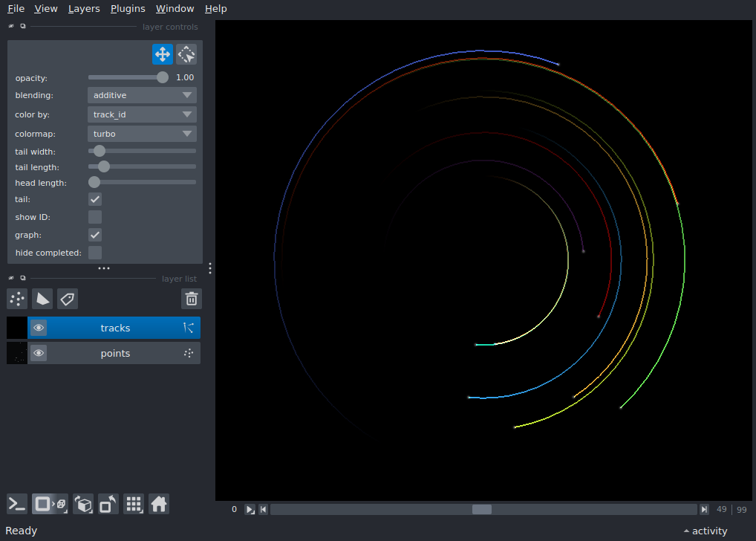Enable grid mode view
Screen dimensions: 756x541
(134, 505)
